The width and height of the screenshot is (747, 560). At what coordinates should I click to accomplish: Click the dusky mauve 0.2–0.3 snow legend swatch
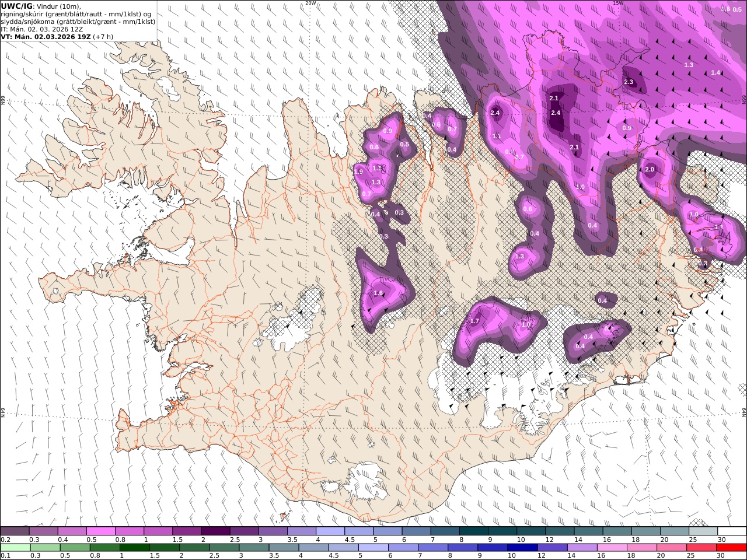[15, 531]
